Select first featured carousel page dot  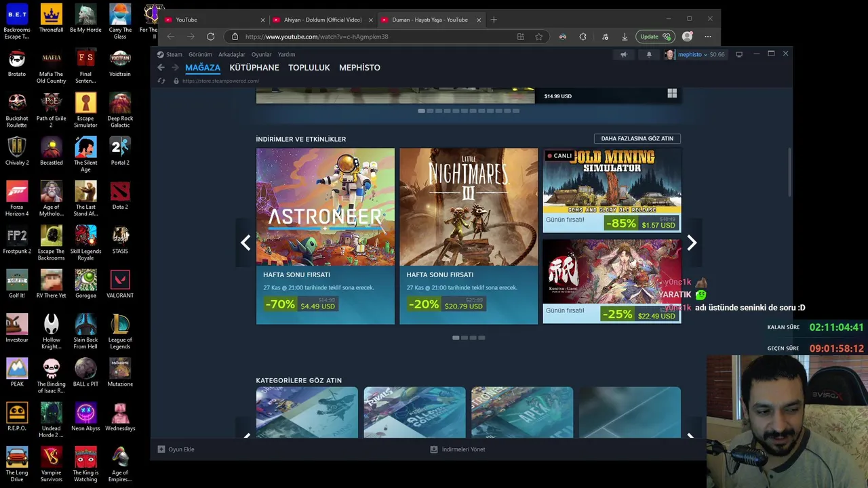421,110
